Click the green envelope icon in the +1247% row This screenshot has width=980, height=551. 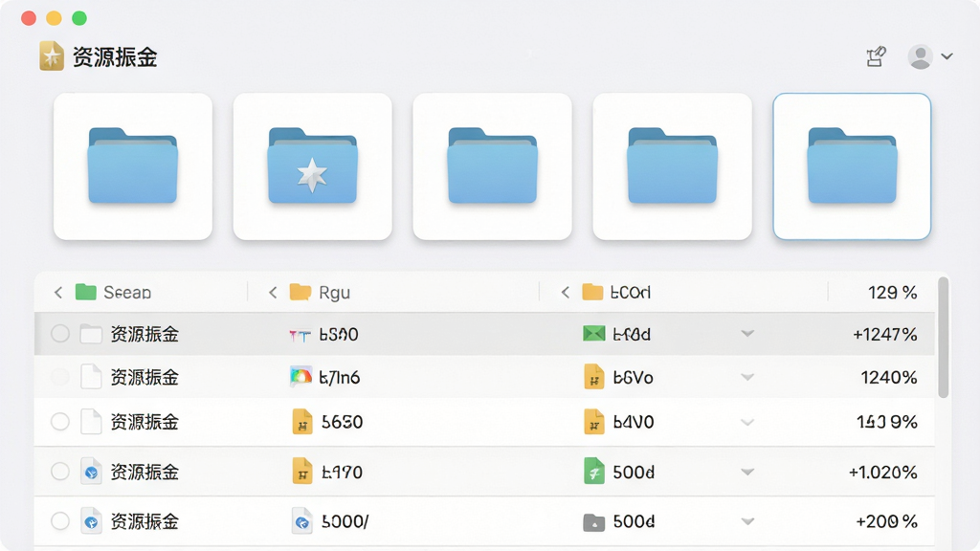pos(593,334)
